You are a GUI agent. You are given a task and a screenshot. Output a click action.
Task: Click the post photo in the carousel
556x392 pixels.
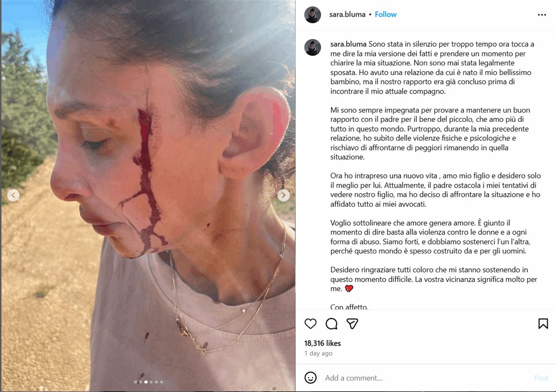pyautogui.click(x=148, y=139)
